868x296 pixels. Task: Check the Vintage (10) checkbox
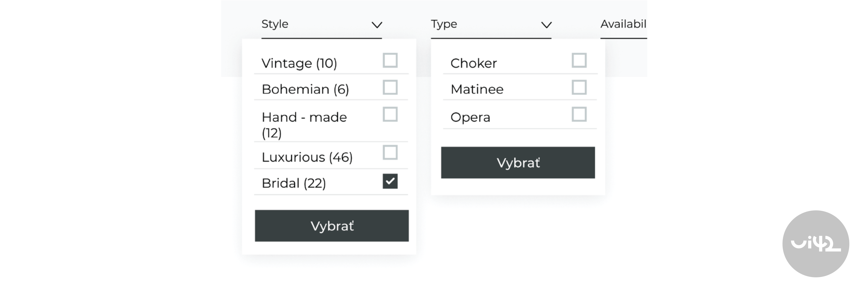[x=390, y=61]
